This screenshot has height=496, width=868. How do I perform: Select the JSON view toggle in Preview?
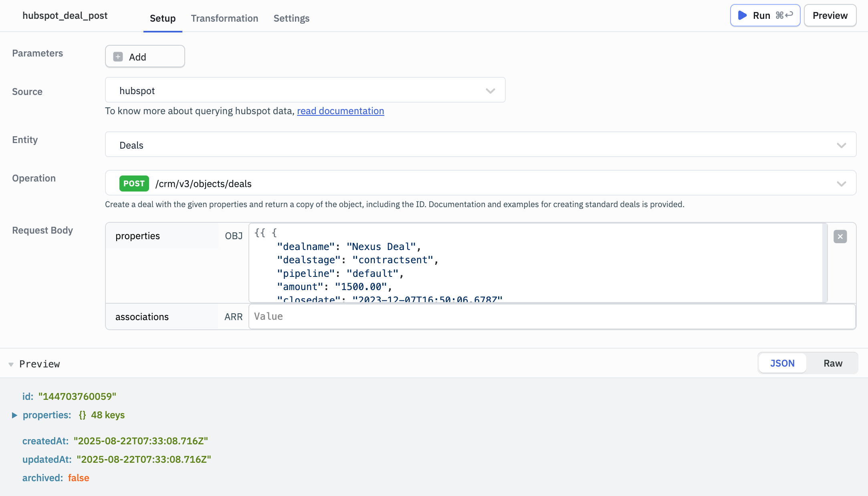tap(782, 363)
